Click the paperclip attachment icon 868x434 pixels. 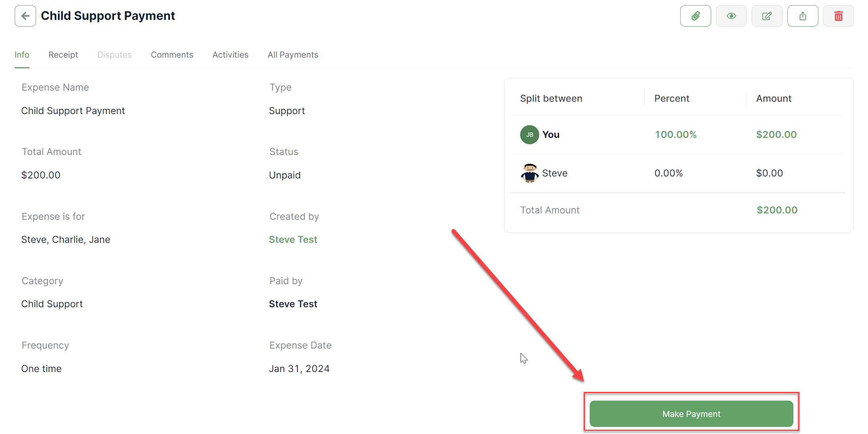[695, 16]
